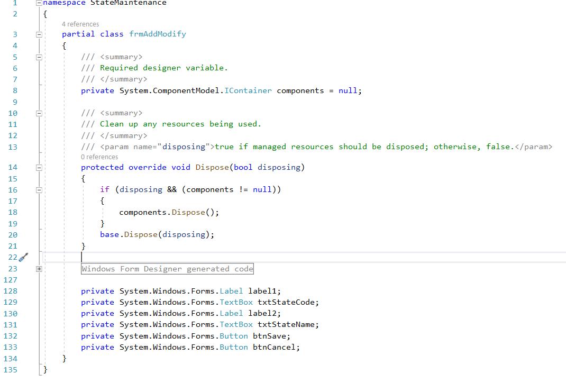Click the 'if (disposing && (components != null))' line
The width and height of the screenshot is (566, 392).
tap(190, 190)
